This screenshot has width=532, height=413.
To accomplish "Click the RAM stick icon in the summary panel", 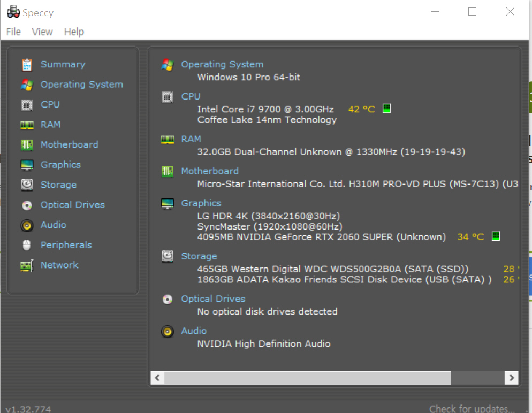I will click(x=168, y=140).
